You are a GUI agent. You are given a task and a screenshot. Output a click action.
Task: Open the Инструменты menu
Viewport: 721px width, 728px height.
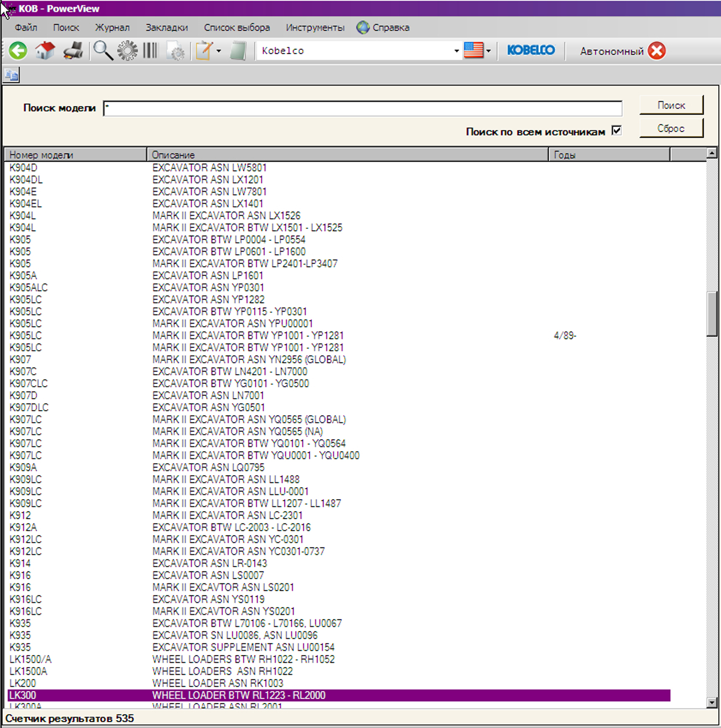[315, 28]
